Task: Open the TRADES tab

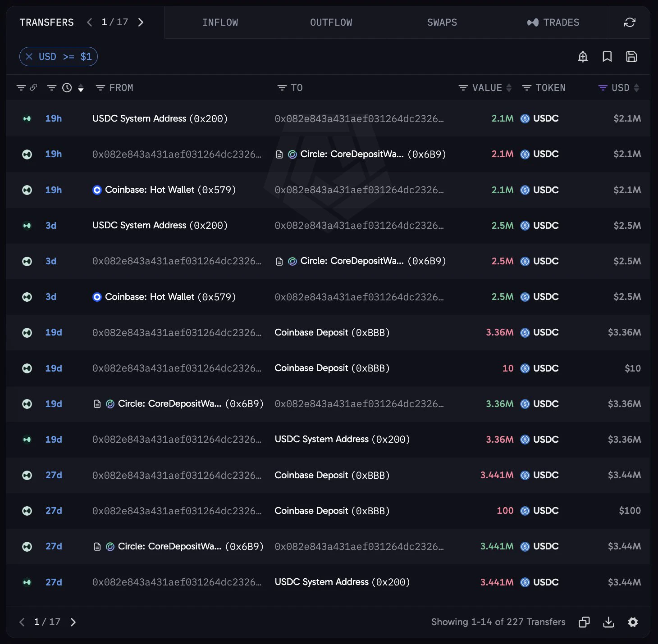Action: point(553,23)
